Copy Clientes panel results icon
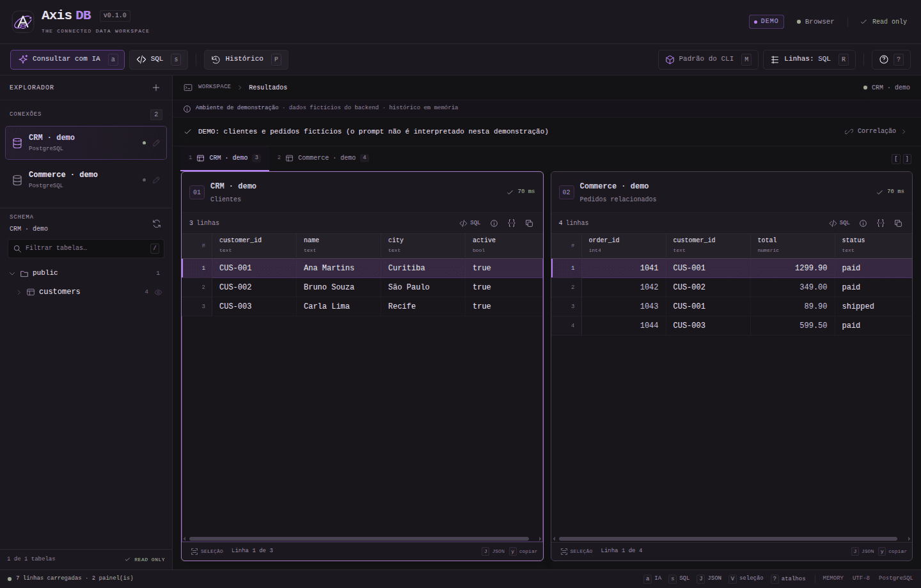 tap(529, 223)
